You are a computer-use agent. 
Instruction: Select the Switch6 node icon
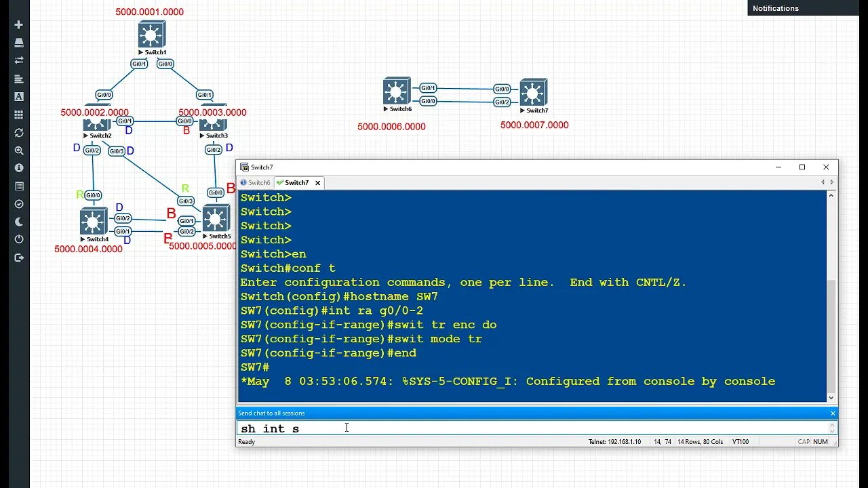point(397,91)
